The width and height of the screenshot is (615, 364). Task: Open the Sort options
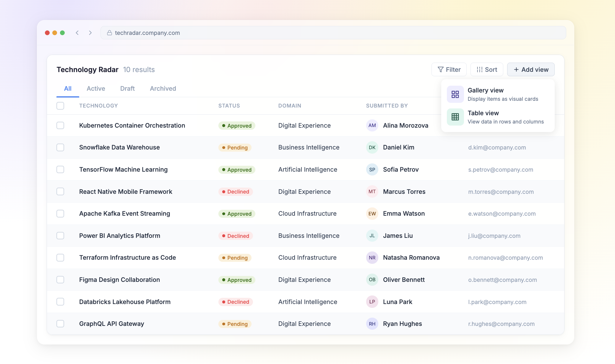pos(487,69)
